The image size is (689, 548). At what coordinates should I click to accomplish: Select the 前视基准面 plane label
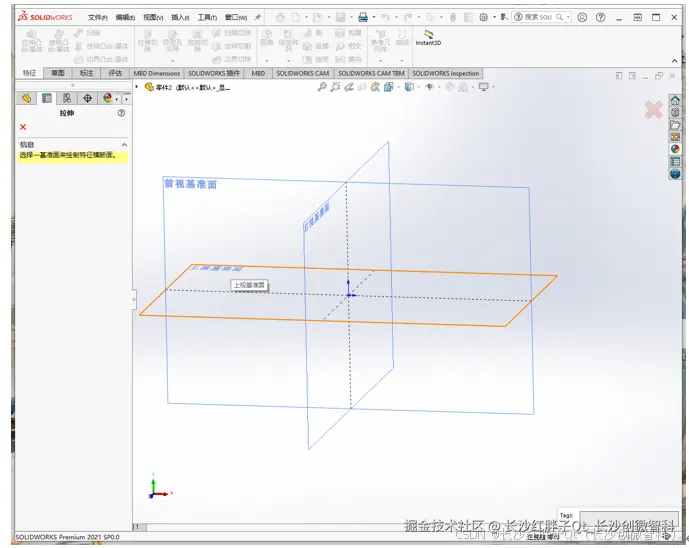(x=190, y=184)
